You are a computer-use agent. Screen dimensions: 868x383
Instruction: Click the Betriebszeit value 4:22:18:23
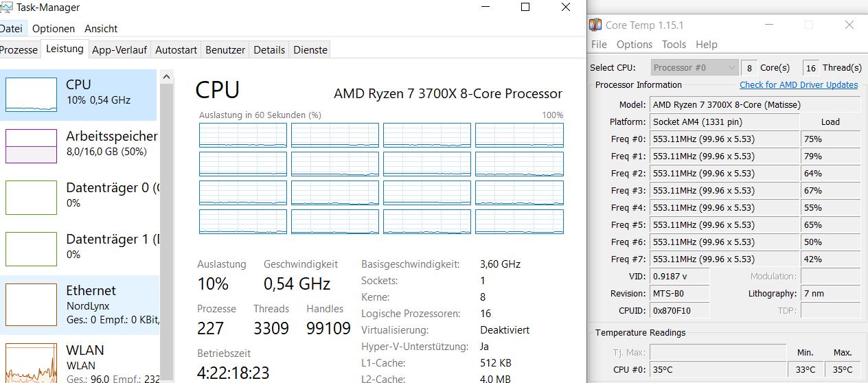point(233,373)
